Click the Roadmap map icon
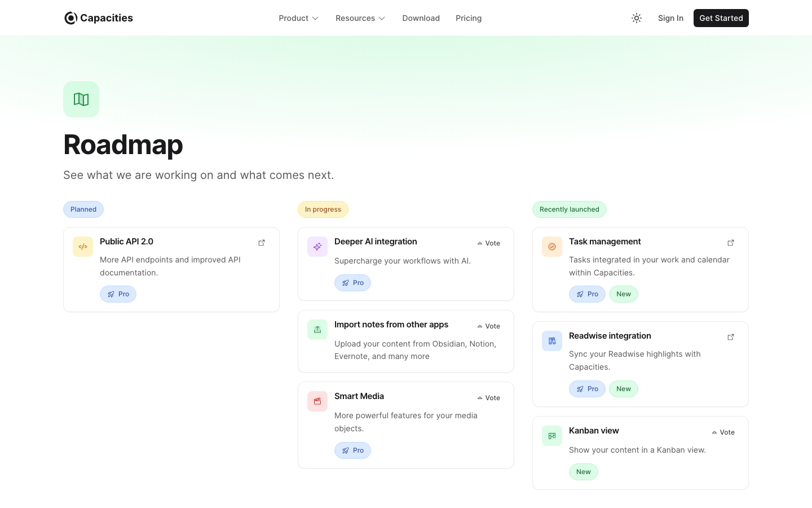 tap(81, 99)
